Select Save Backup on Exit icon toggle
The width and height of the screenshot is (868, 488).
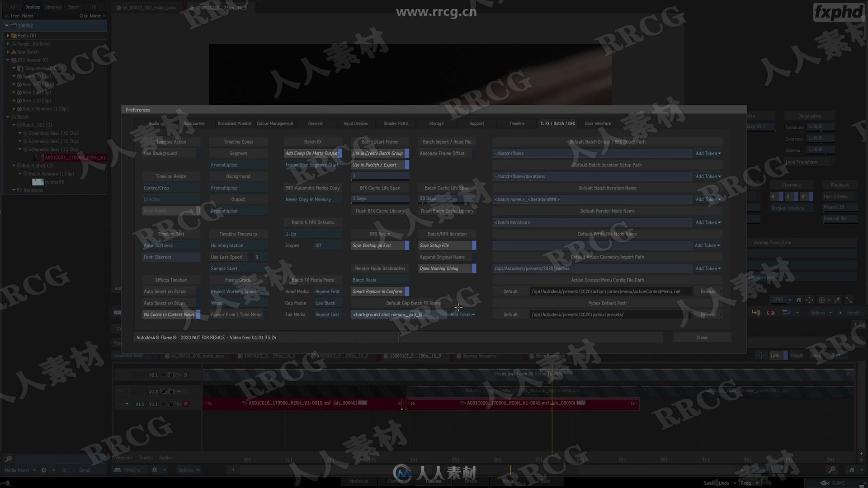pyautogui.click(x=406, y=245)
